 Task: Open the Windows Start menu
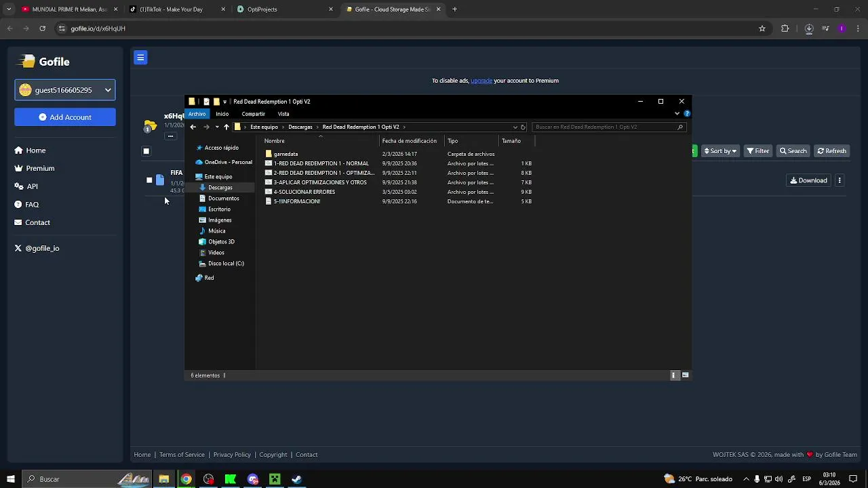(x=11, y=479)
